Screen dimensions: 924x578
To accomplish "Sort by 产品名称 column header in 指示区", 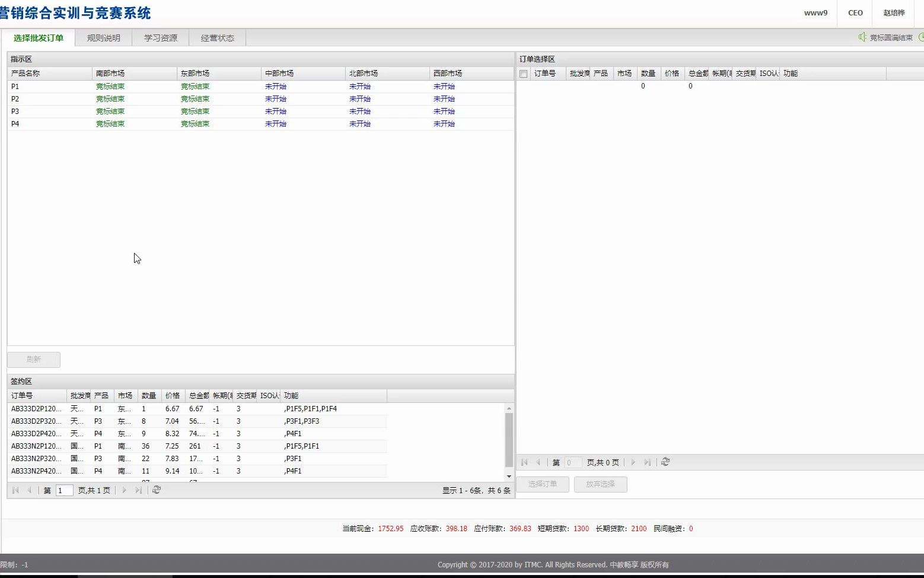I will point(50,74).
